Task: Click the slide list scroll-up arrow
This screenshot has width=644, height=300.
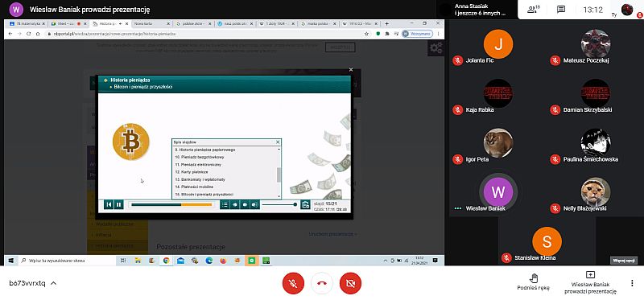Action: point(279,150)
